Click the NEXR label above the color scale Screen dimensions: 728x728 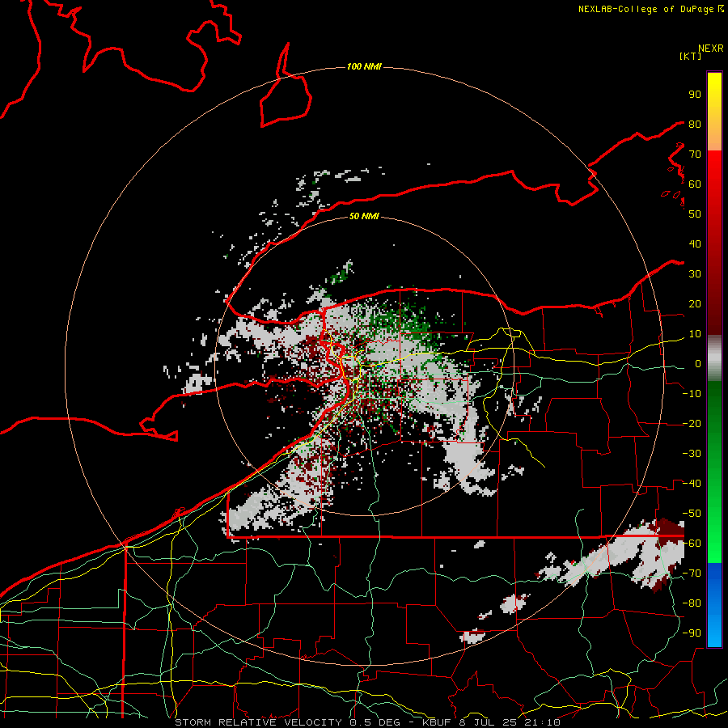[x=711, y=49]
